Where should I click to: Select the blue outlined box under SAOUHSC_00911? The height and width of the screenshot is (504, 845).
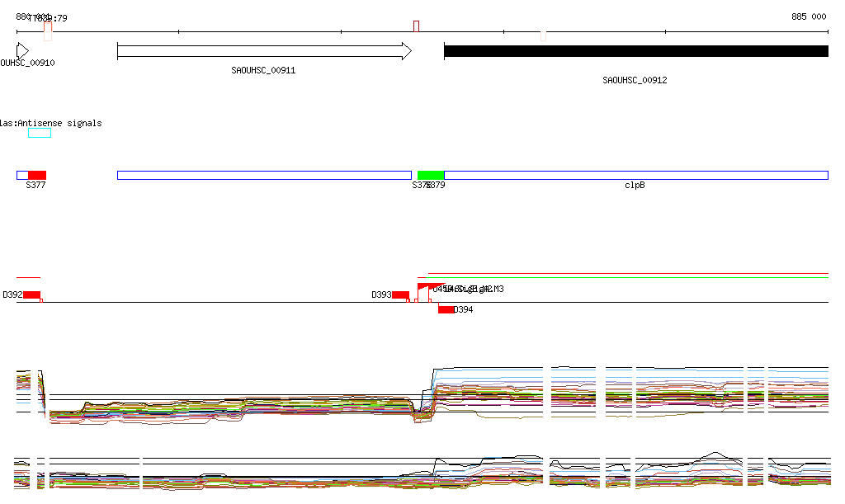[264, 175]
